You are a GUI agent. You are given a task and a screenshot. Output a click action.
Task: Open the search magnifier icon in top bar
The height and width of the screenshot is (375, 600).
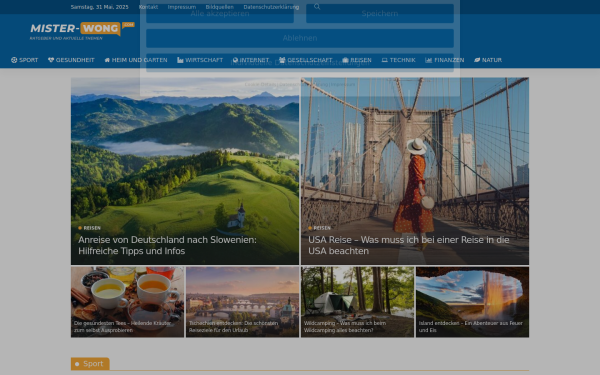click(x=317, y=7)
